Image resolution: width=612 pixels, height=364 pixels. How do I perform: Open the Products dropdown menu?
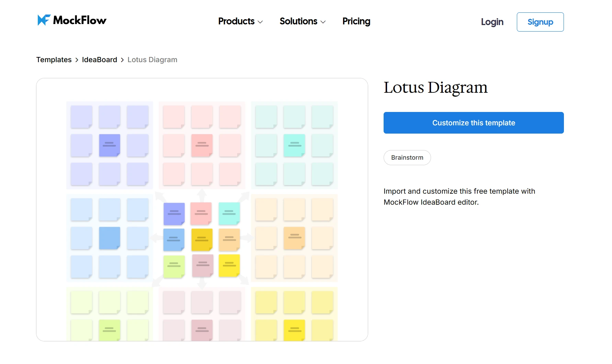(236, 21)
